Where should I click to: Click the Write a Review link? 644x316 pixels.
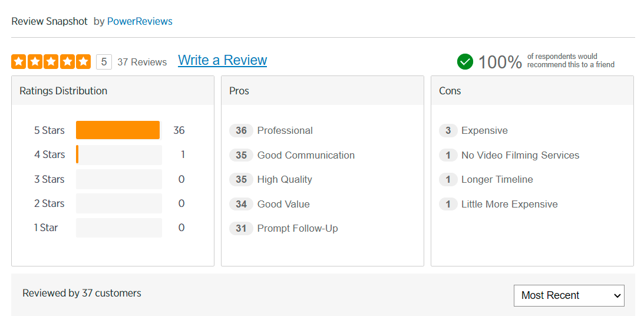click(x=222, y=60)
